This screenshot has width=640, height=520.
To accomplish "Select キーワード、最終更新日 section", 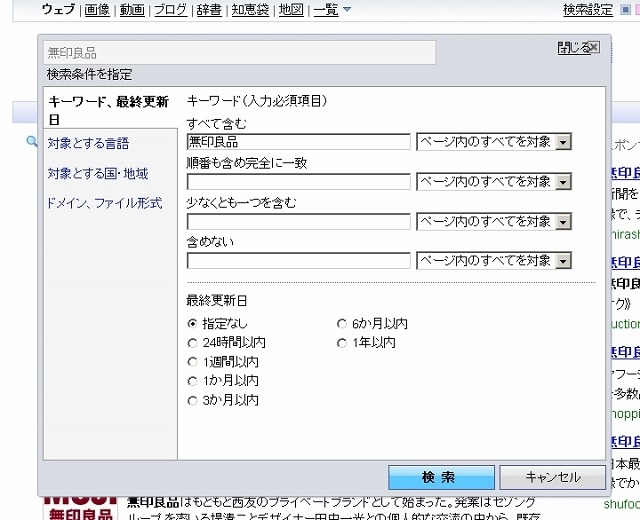I will tap(109, 110).
